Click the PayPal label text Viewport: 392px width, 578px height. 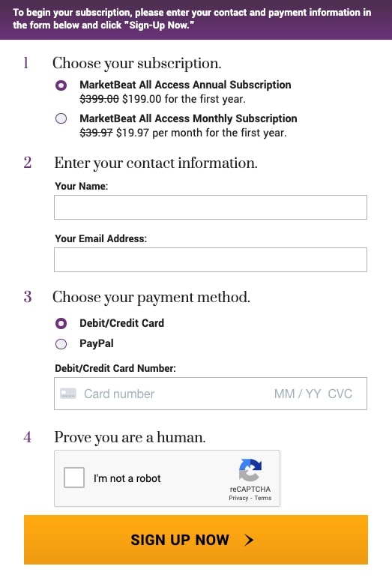point(97,343)
